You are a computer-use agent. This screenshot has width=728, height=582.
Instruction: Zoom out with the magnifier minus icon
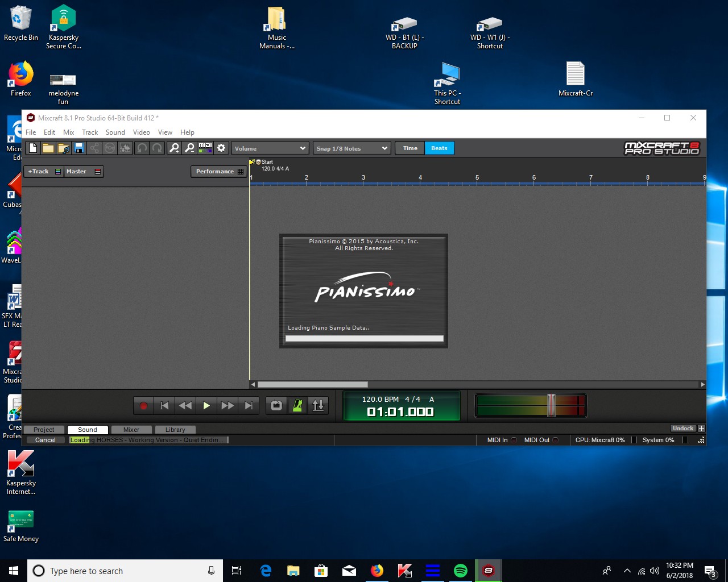[x=189, y=148]
